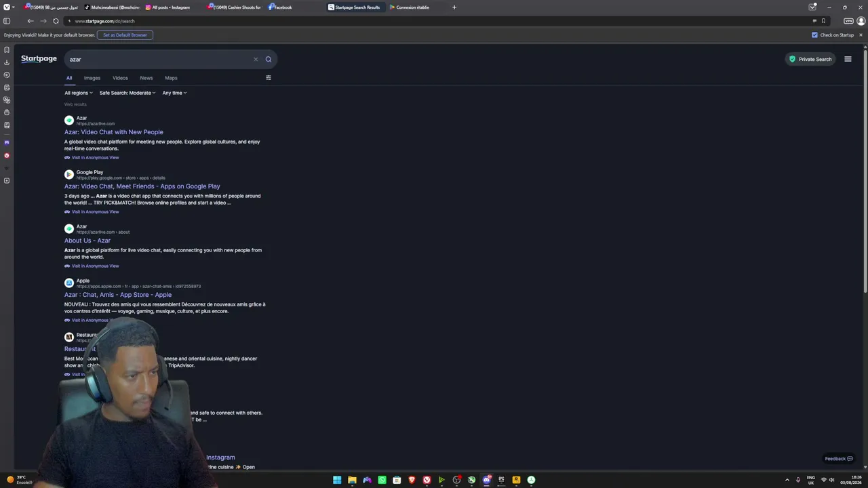Launch Epic Games from the taskbar
Image resolution: width=868 pixels, height=488 pixels.
point(501,480)
